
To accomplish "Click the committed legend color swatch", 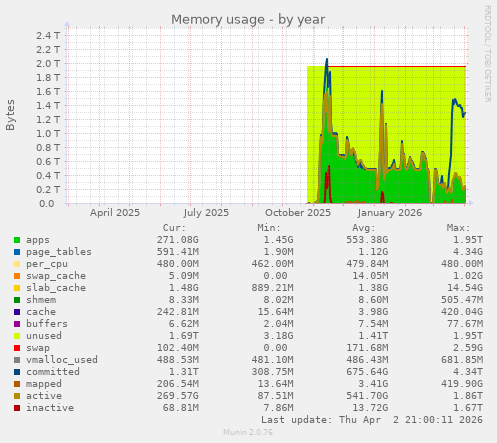I will pyautogui.click(x=17, y=372).
